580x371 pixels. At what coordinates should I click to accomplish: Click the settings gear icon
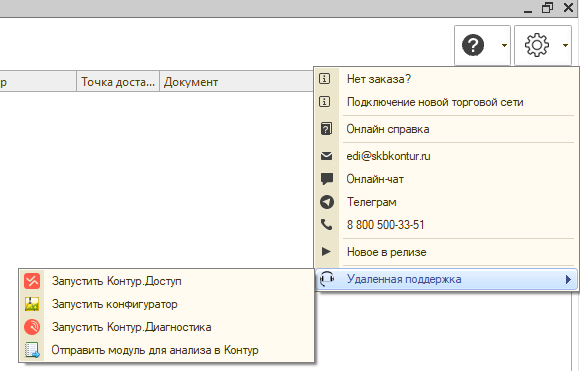(x=536, y=45)
